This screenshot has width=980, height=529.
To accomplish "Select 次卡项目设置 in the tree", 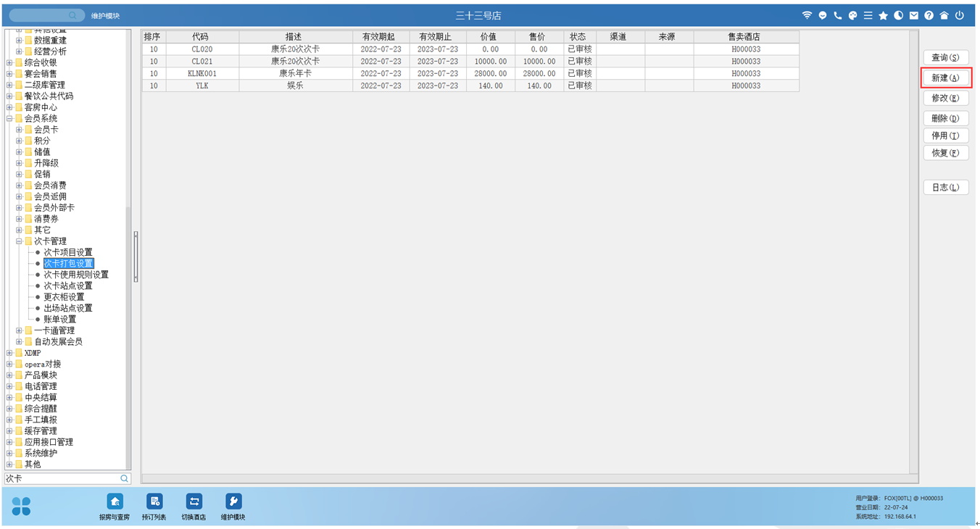I will point(68,252).
